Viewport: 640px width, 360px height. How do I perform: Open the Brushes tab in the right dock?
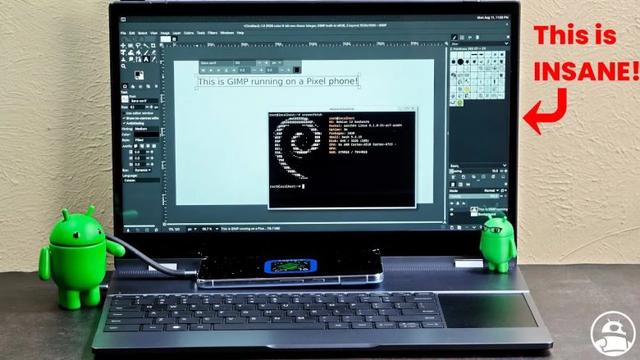click(454, 37)
